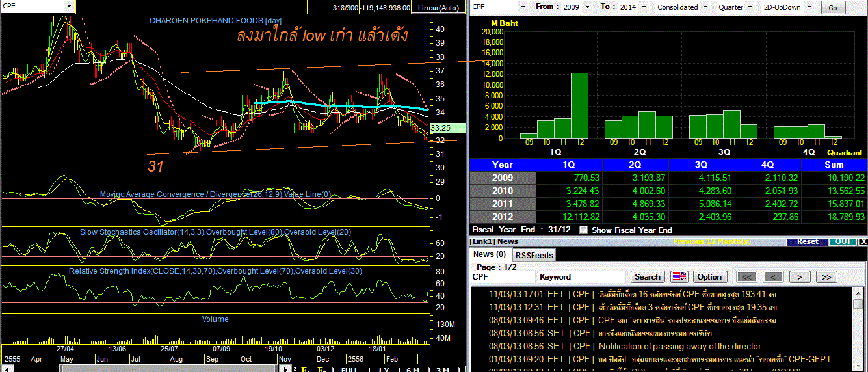Set the chart range to 6 M
The image size is (868, 372).
coord(413,369)
